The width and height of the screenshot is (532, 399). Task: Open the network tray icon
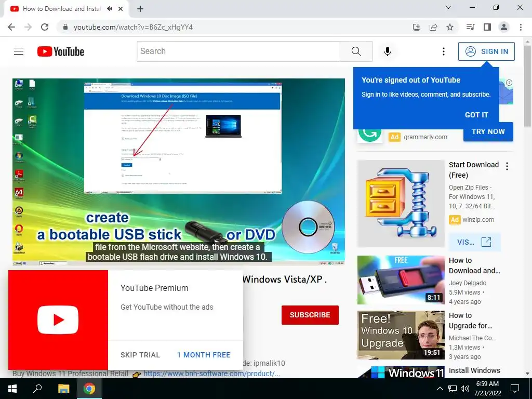click(453, 389)
